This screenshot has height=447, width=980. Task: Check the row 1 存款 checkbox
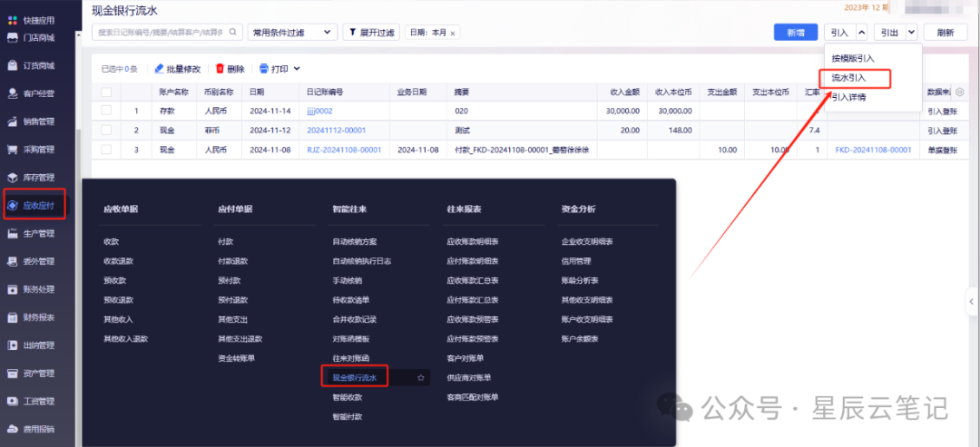[106, 111]
